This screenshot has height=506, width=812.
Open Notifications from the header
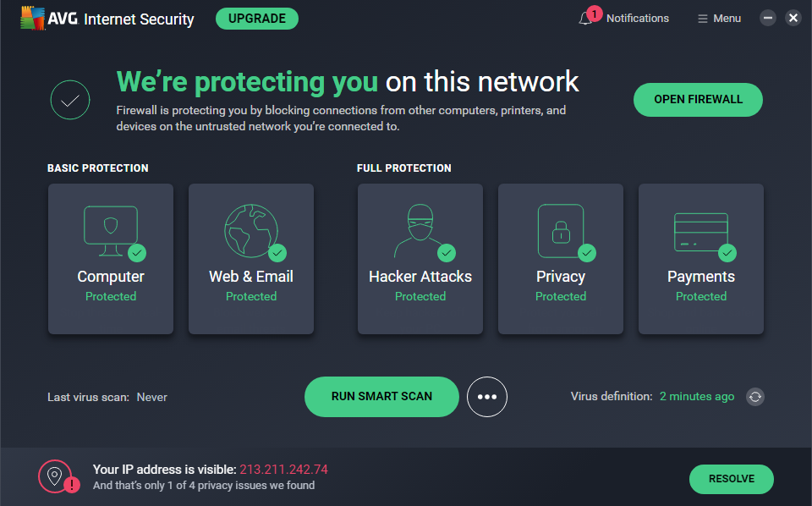(x=637, y=19)
